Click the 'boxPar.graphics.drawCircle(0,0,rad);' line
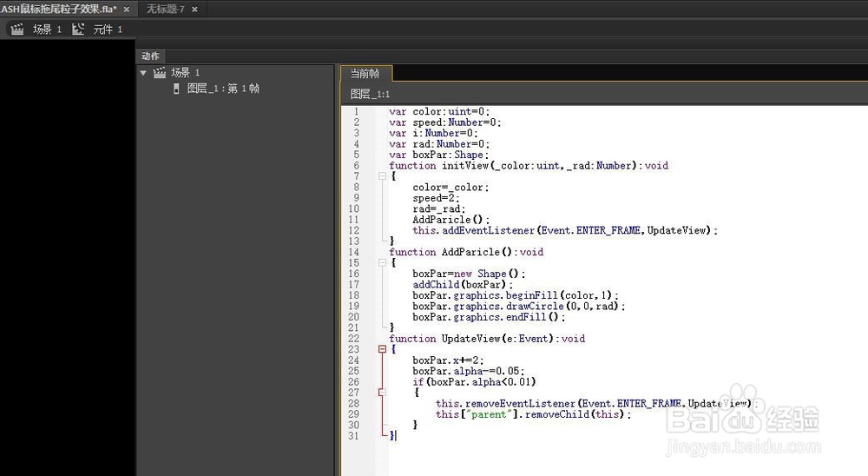The width and height of the screenshot is (868, 476). (x=519, y=306)
